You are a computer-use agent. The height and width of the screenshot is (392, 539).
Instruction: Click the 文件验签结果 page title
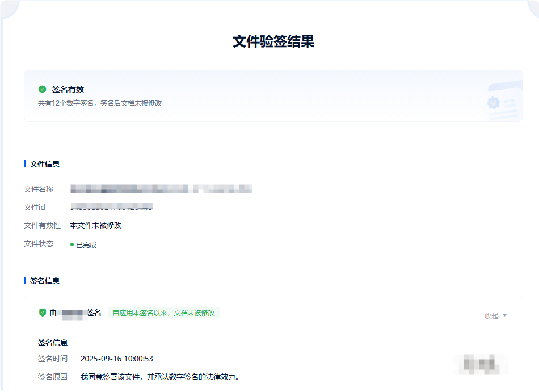pyautogui.click(x=273, y=41)
